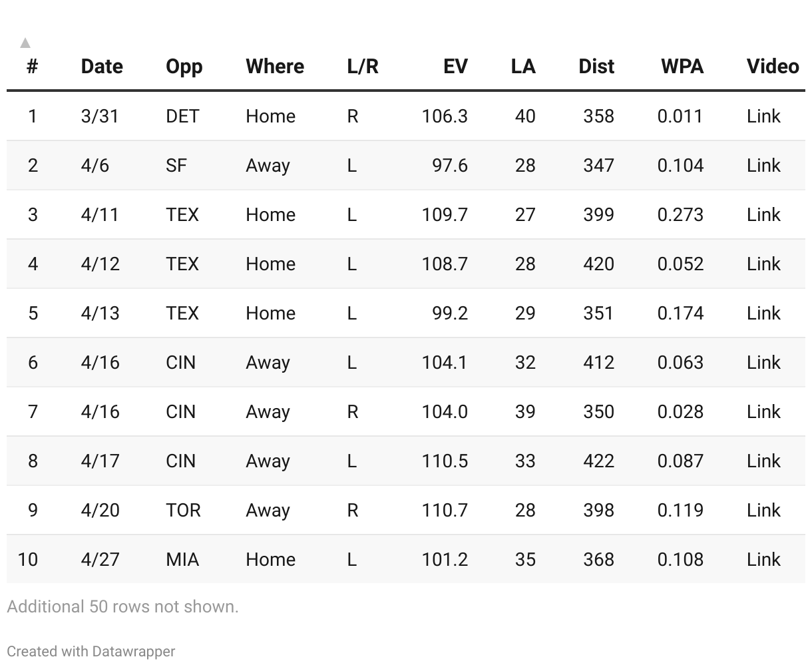This screenshot has height=667, width=812.
Task: Open video Link for row 7
Action: point(763,412)
